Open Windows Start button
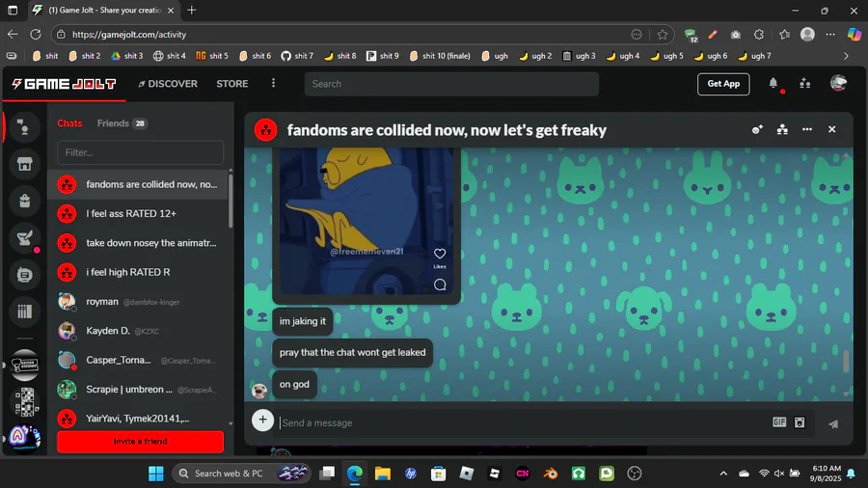This screenshot has width=868, height=488. tap(156, 474)
